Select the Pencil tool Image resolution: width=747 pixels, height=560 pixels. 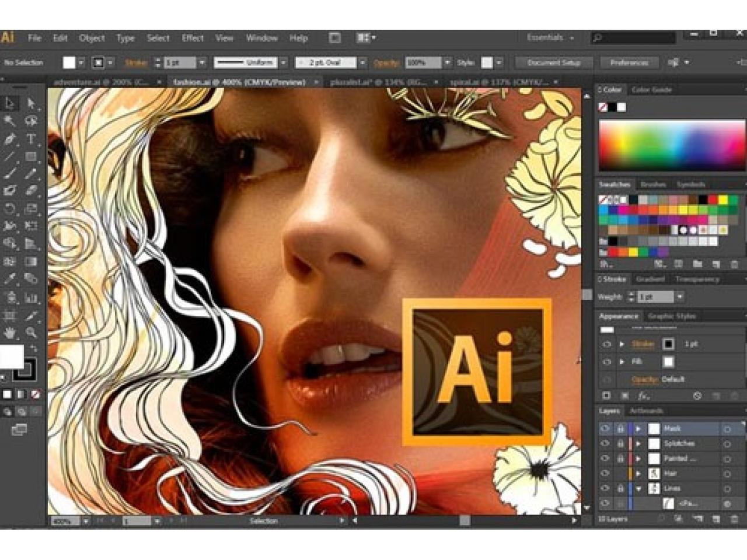pos(32,173)
